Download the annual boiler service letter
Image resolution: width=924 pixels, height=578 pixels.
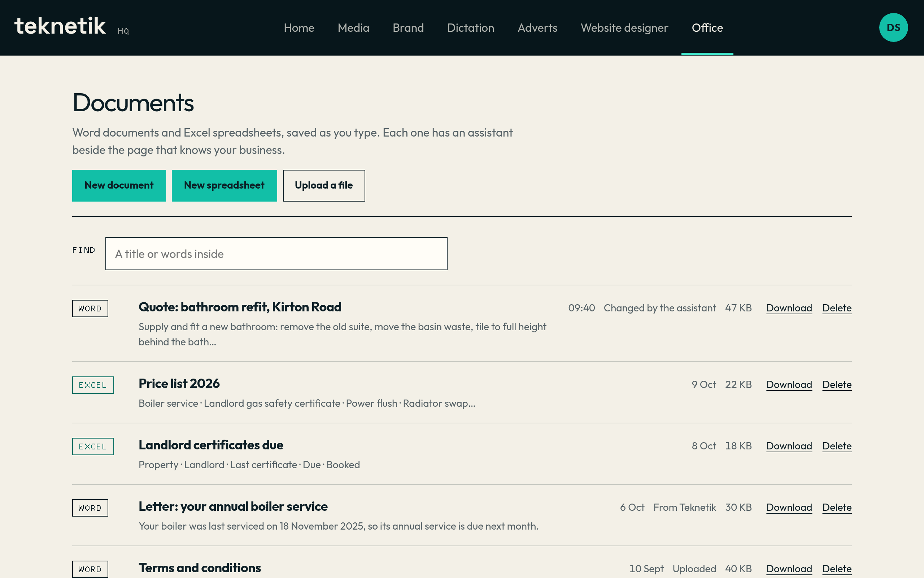coord(789,508)
